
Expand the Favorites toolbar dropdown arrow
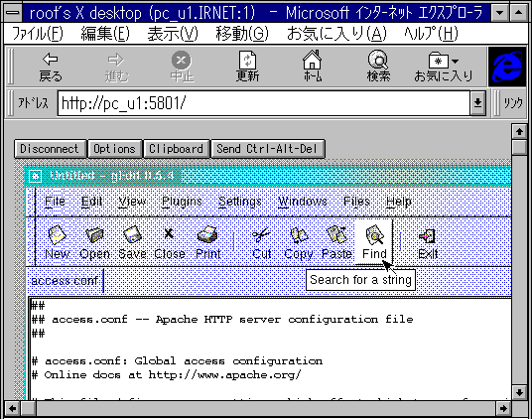pyautogui.click(x=456, y=62)
